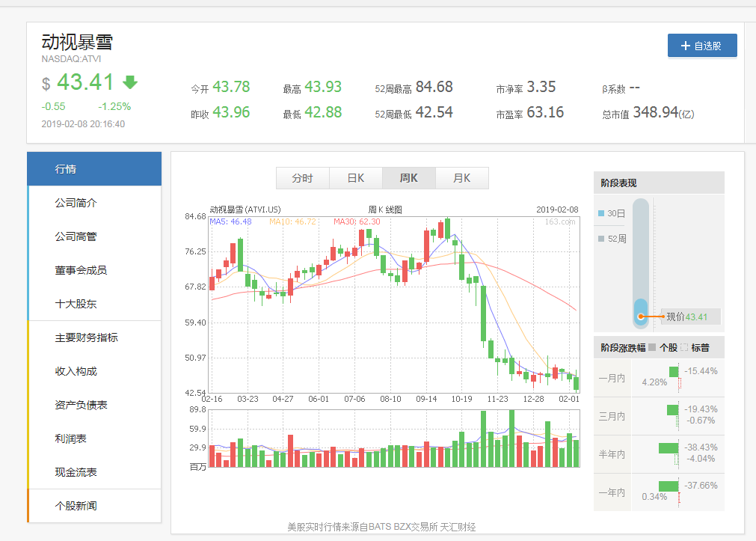Click the 三月内 performance row
This screenshot has height=541, width=756.
point(659,416)
